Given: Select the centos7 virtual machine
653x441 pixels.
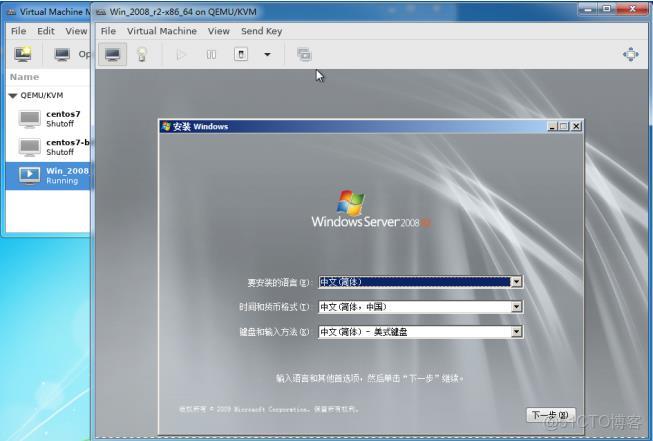Looking at the screenshot, I should pyautogui.click(x=48, y=119).
